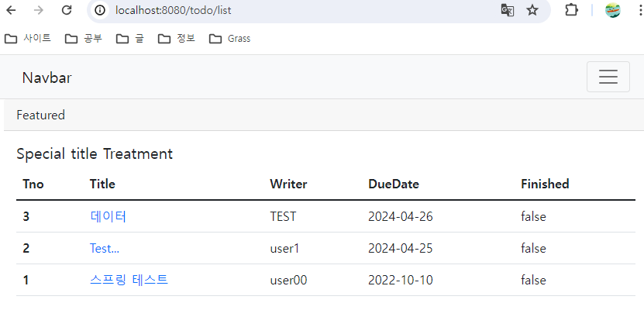
Task: Open the Test... todo link
Action: [x=105, y=249]
